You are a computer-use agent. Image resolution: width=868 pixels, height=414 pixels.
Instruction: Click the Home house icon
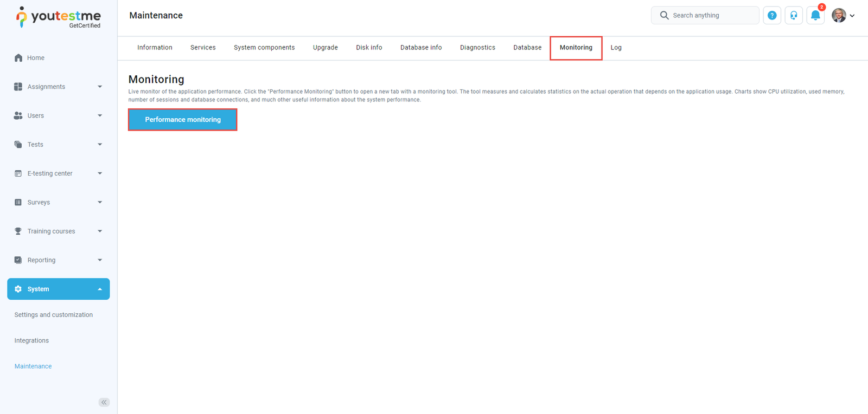18,58
